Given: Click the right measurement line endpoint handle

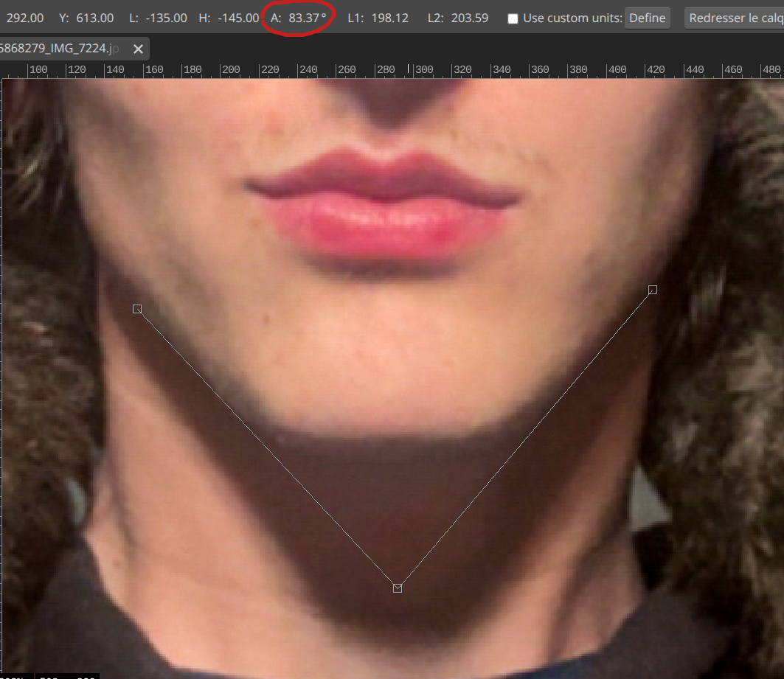Looking at the screenshot, I should 653,290.
